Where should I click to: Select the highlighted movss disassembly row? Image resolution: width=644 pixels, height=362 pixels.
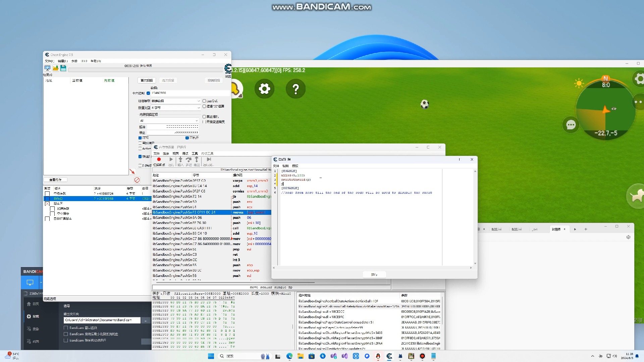pyautogui.click(x=212, y=212)
